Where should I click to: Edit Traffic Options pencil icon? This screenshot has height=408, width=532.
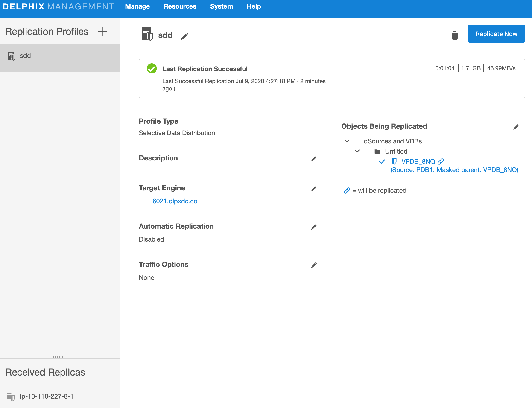[x=314, y=265]
